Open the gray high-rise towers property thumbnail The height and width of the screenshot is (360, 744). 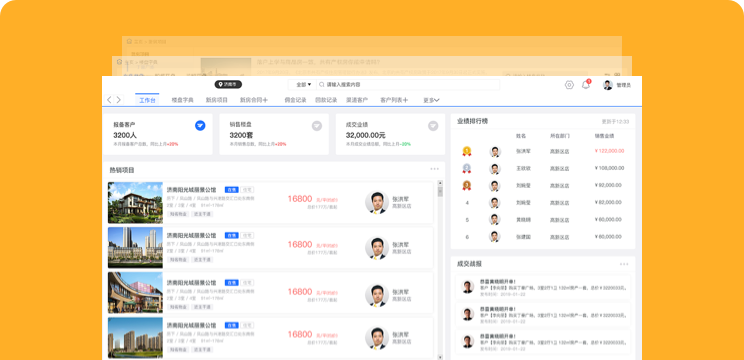[x=135, y=248]
